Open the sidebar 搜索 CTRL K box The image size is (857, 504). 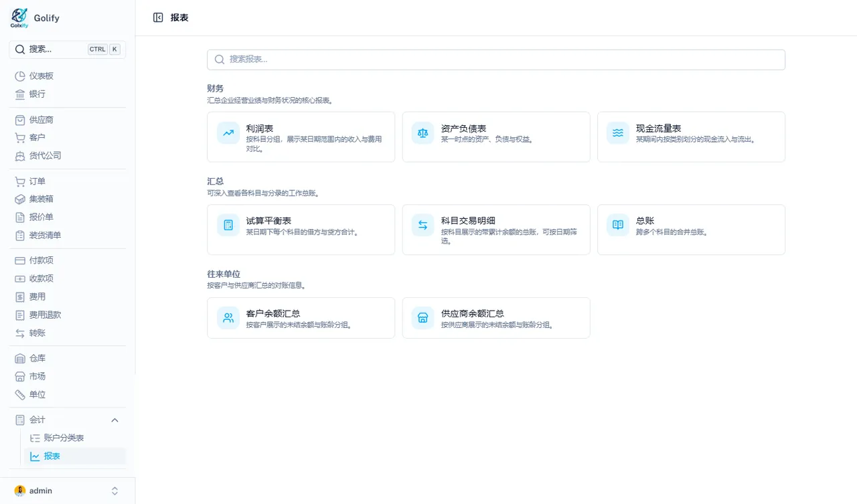point(68,50)
